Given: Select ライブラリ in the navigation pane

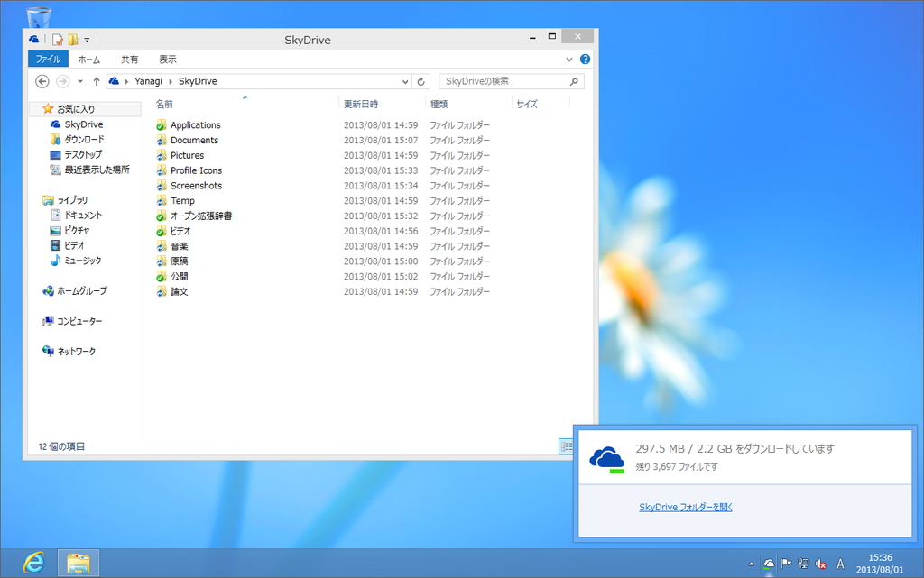Looking at the screenshot, I should click(72, 200).
